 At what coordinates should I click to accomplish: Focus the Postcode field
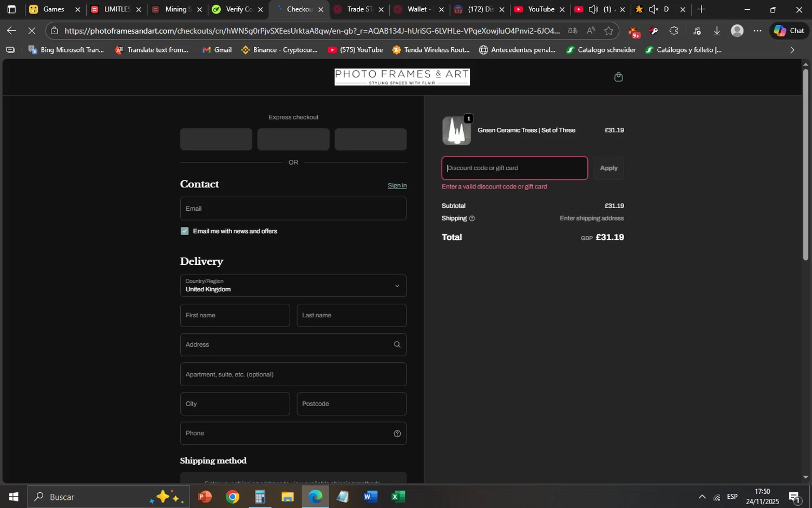[x=352, y=404]
